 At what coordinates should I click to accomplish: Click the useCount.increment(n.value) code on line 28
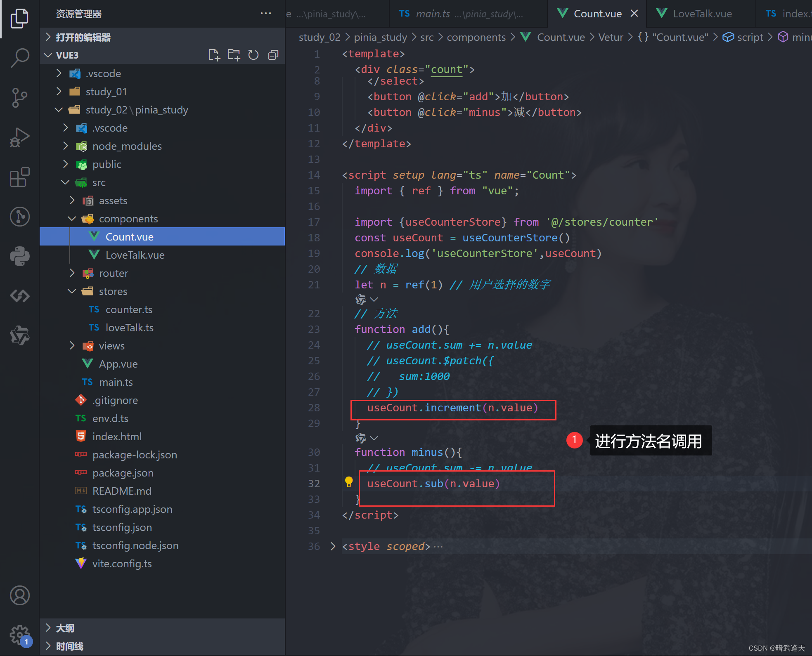[453, 408]
